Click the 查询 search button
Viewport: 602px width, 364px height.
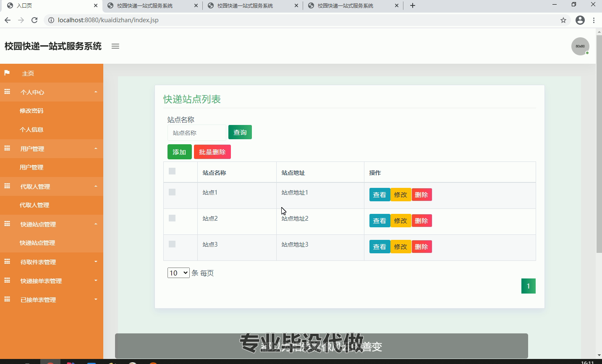point(240,132)
